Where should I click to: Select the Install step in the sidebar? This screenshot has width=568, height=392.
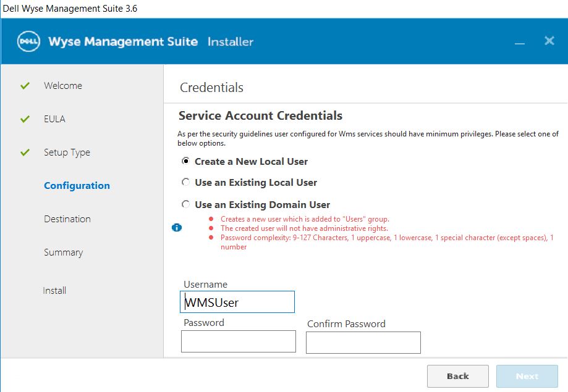point(54,291)
